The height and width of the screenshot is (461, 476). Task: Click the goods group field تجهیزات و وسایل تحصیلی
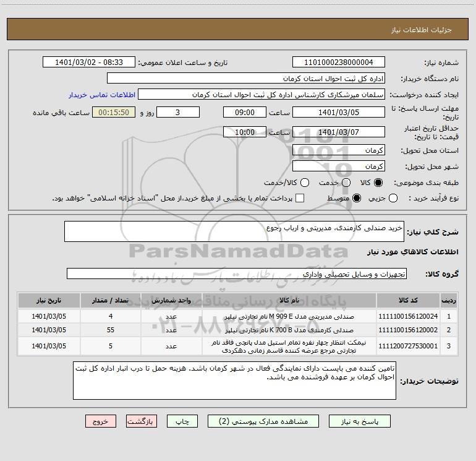point(237,274)
